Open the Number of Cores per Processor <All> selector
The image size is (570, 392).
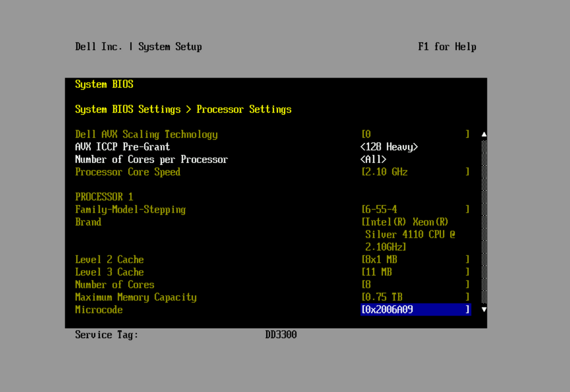tap(373, 160)
